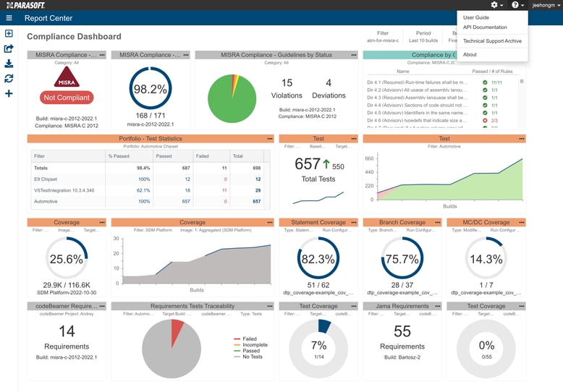Screen dimensions: 563x392
Task: Click Report Center title link
Action: point(48,18)
